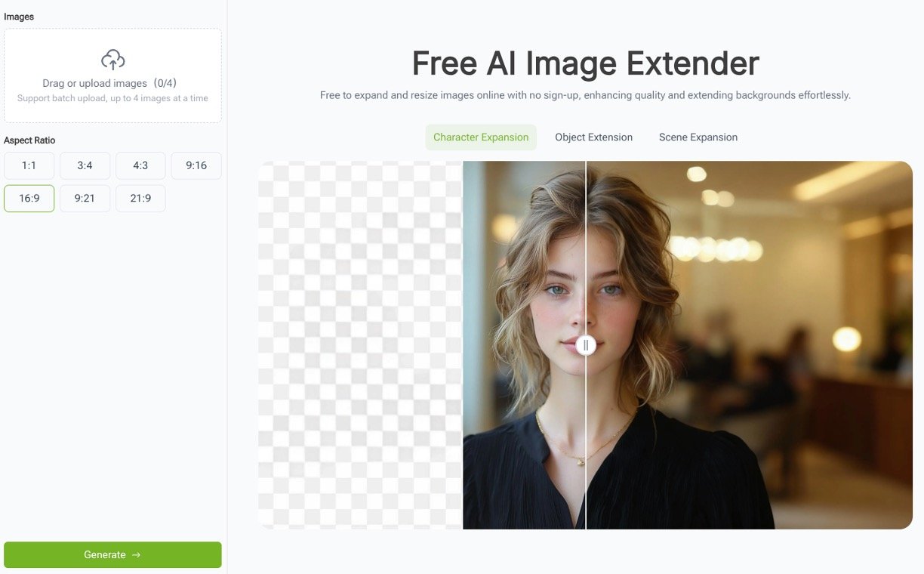924x574 pixels.
Task: Select the 1:1 aspect ratio
Action: [29, 165]
